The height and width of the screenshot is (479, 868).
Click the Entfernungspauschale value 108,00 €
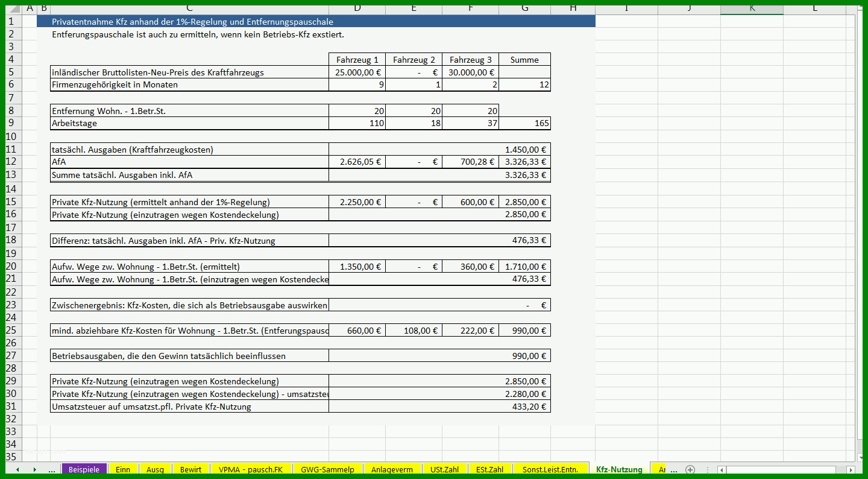tap(414, 330)
